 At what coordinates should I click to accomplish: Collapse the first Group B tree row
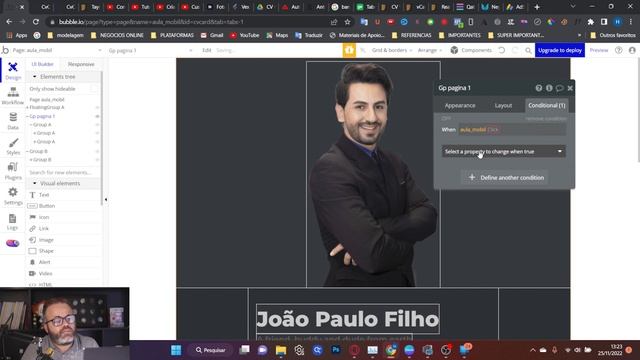point(27,151)
